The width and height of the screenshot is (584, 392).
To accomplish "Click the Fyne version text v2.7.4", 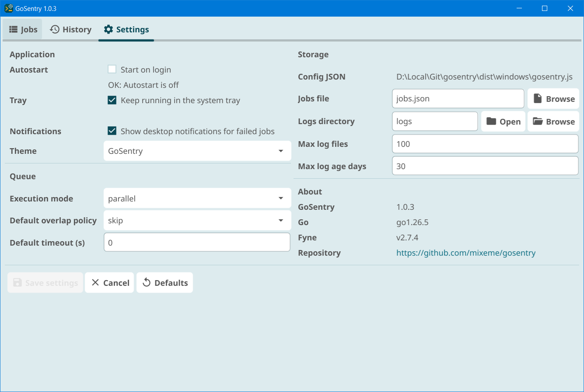I will click(x=407, y=238).
